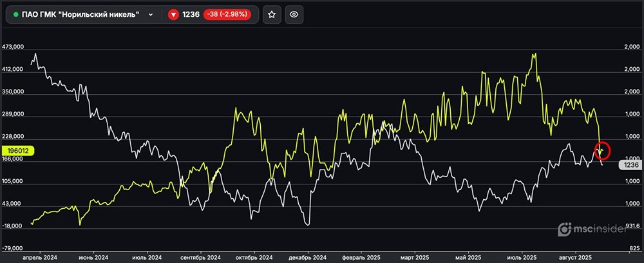Click the сентябрь 2024 date label
644x263 pixels.
(201, 257)
